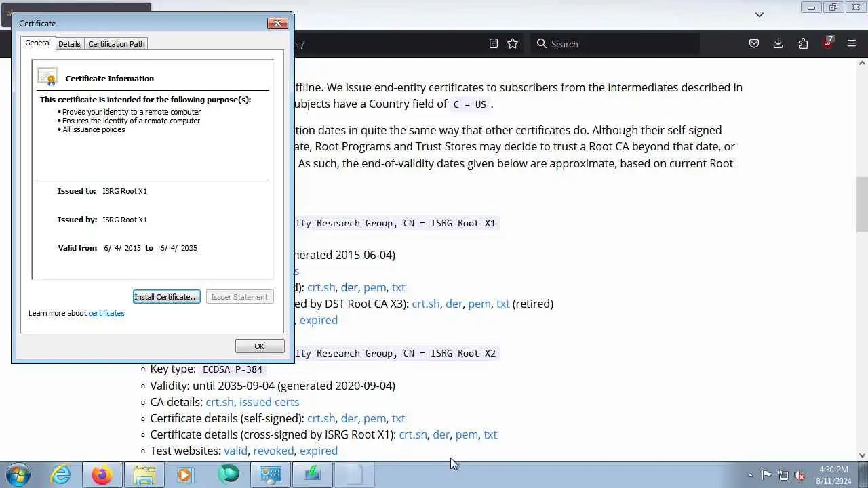Click the valid-to date 6/ 4/ 2035

click(178, 248)
